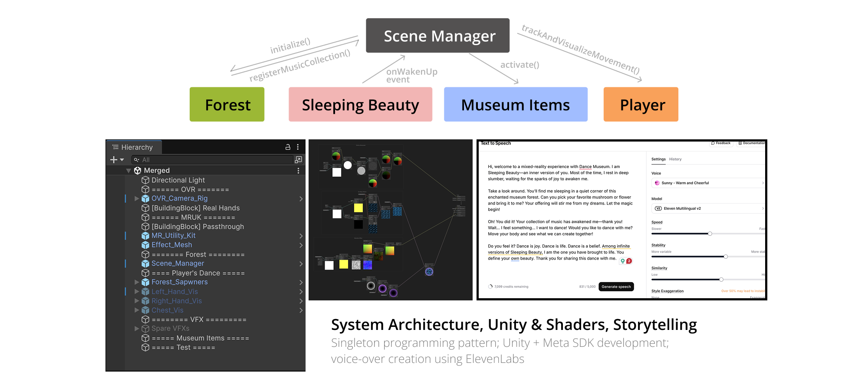Image resolution: width=868 pixels, height=392 pixels.
Task: Select the Settings tab
Action: [x=658, y=159]
